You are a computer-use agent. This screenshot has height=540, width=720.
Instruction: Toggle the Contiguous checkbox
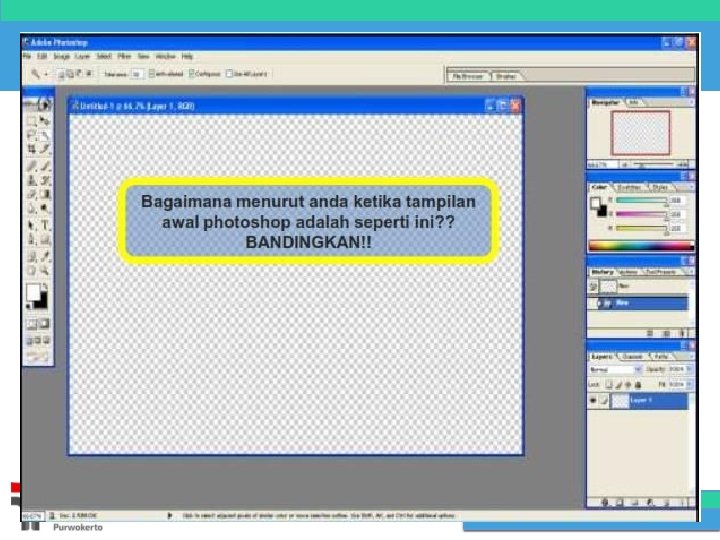(x=191, y=73)
